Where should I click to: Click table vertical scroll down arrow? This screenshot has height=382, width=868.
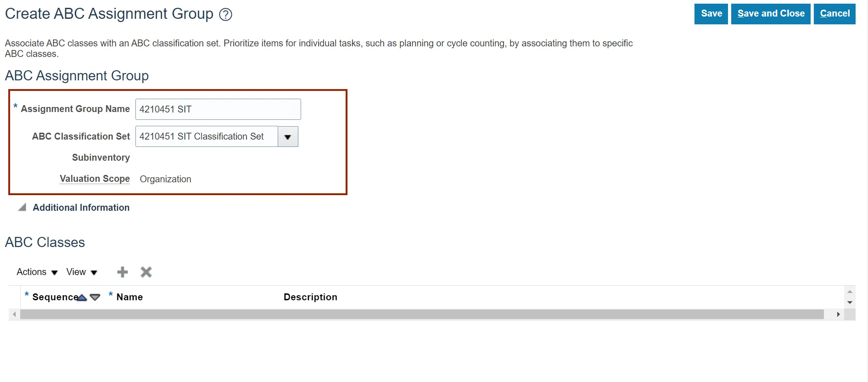pos(850,303)
